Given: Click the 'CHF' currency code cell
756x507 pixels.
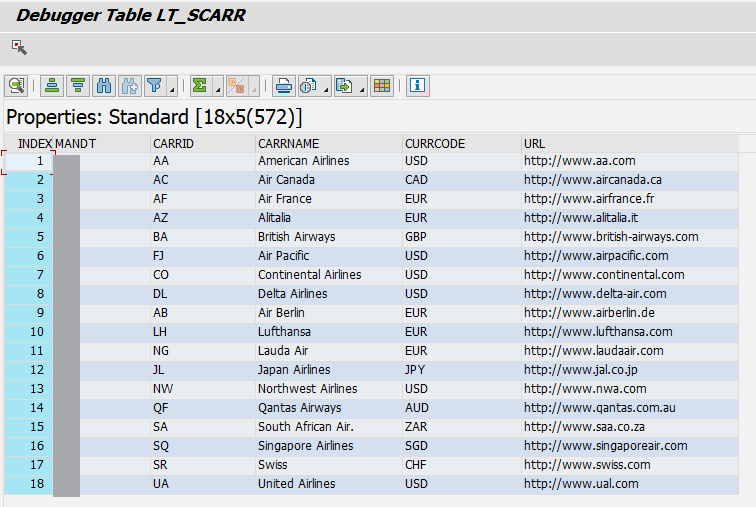Looking at the screenshot, I should (x=462, y=465).
